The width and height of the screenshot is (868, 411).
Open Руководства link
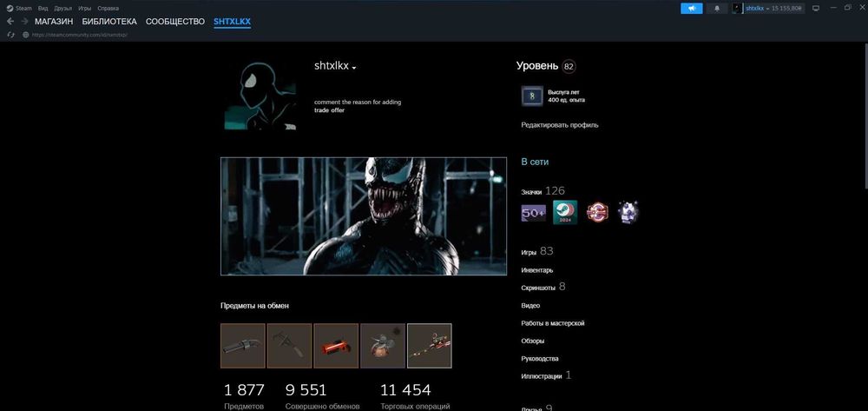(x=540, y=358)
